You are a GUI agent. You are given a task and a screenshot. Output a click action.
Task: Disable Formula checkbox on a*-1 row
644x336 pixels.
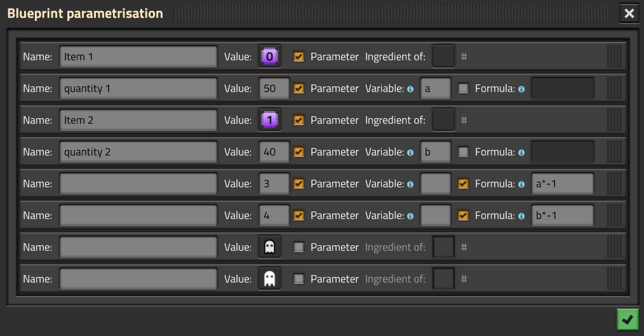click(x=464, y=184)
